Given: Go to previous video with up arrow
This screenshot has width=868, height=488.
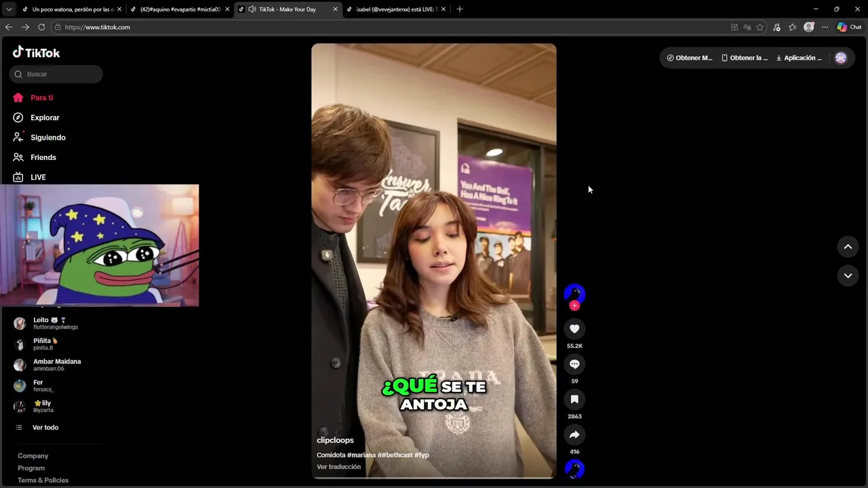Looking at the screenshot, I should pos(848,247).
